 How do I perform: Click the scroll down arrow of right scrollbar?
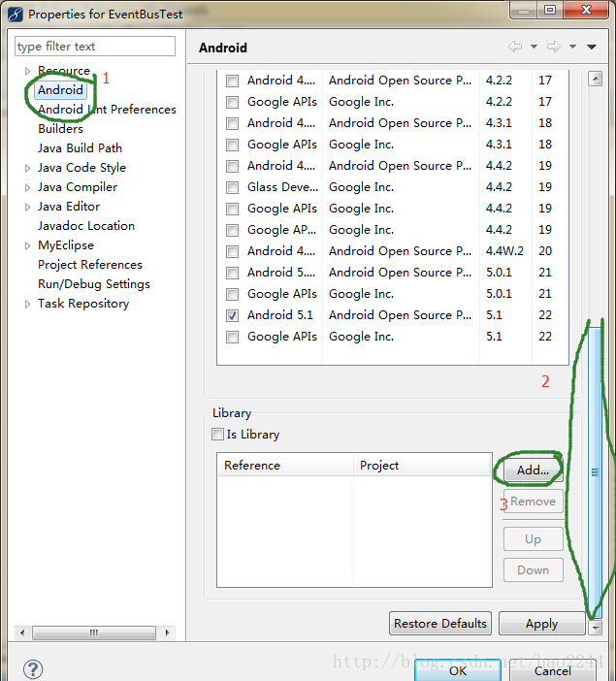(x=596, y=628)
